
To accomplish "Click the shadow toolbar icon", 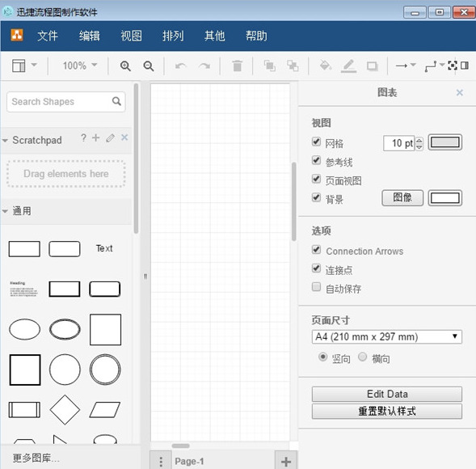I will click(373, 66).
